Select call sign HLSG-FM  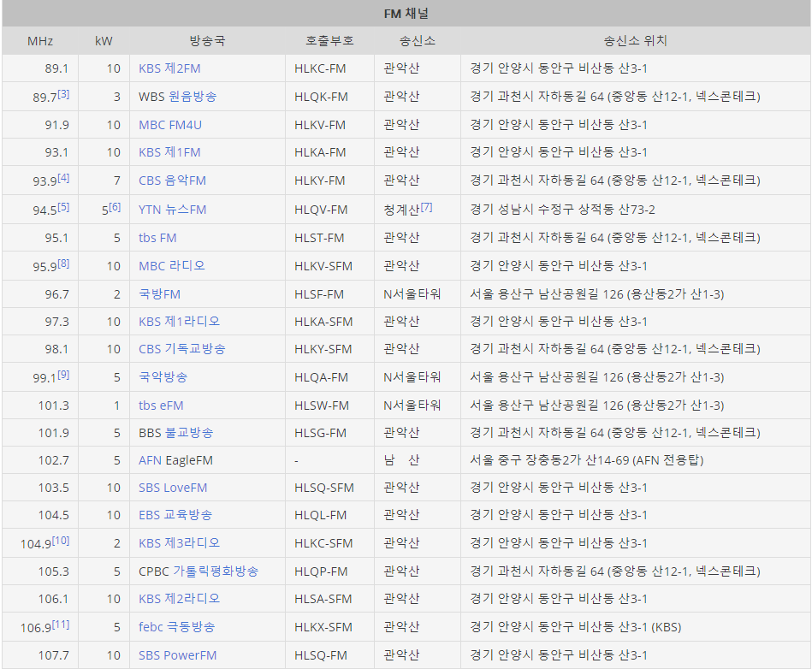tap(320, 433)
